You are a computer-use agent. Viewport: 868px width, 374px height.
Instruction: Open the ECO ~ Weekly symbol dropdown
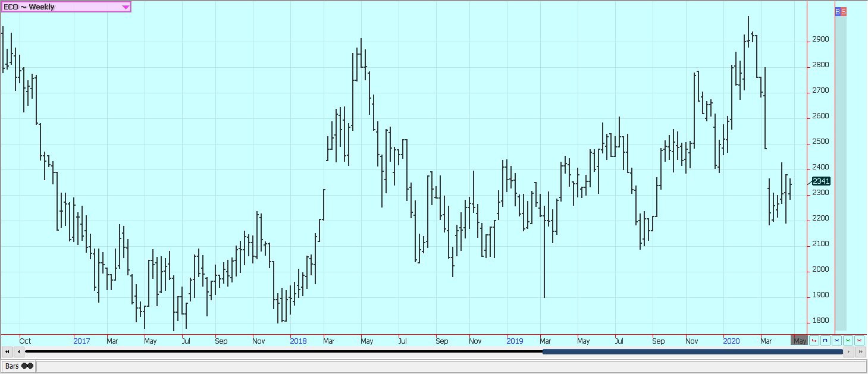click(66, 7)
